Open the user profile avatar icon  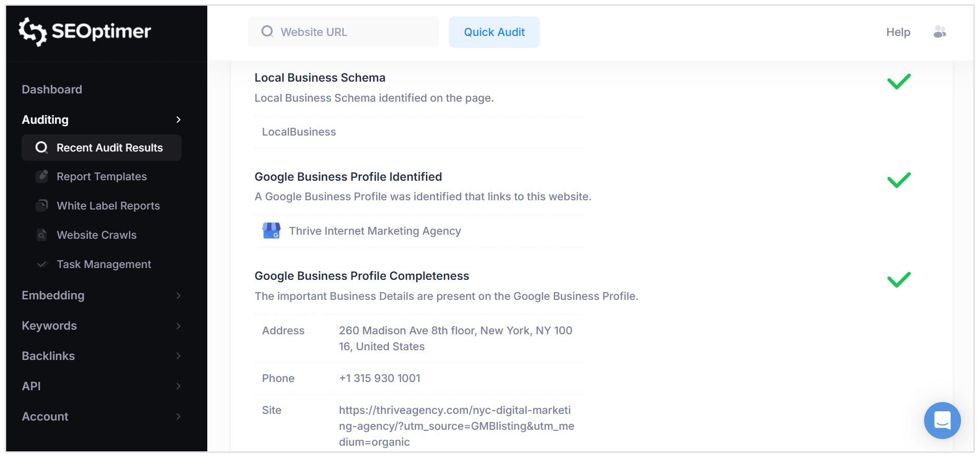(x=940, y=32)
